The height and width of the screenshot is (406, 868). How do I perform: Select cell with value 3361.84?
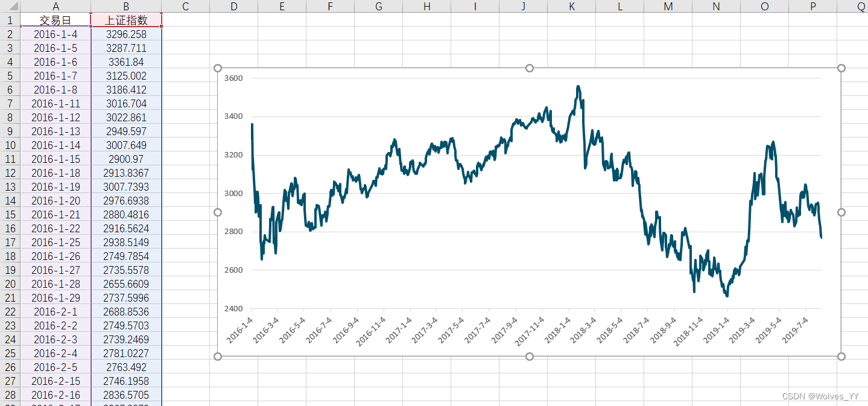[x=126, y=62]
